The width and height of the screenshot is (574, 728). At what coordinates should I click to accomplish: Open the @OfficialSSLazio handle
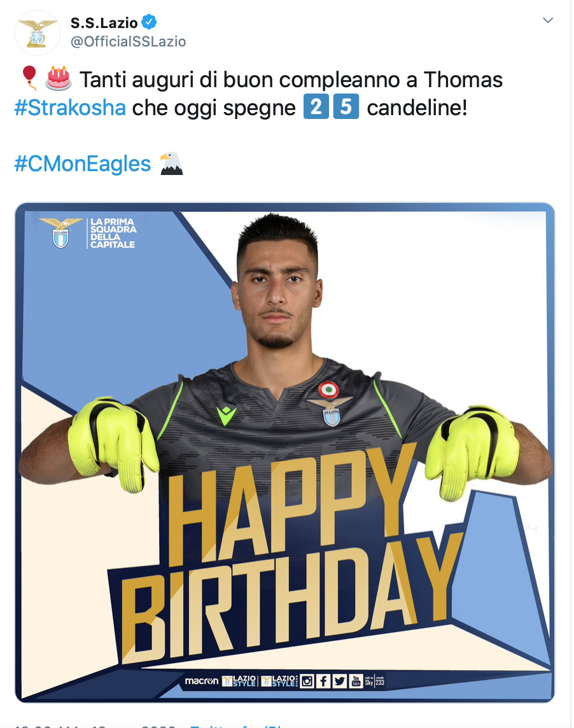click(x=128, y=41)
